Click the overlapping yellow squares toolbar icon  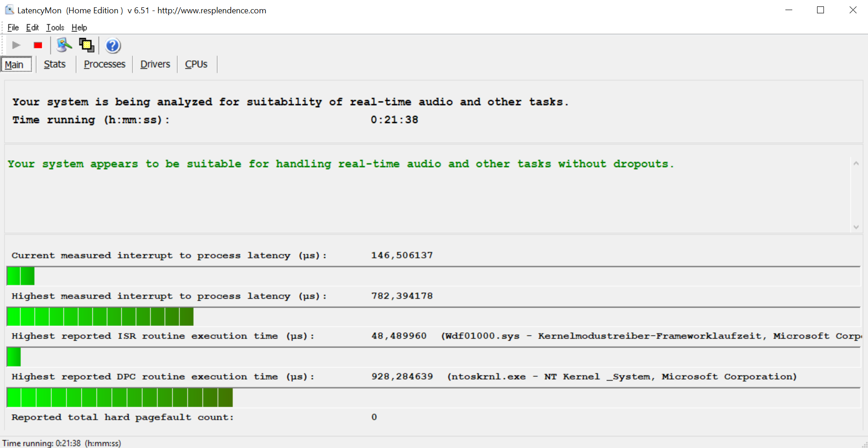(x=86, y=45)
